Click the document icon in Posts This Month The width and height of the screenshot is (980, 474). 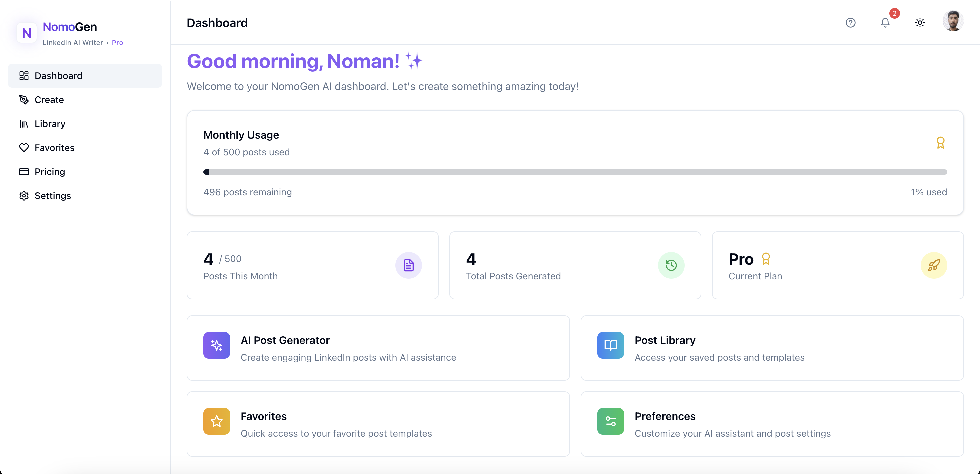(408, 265)
